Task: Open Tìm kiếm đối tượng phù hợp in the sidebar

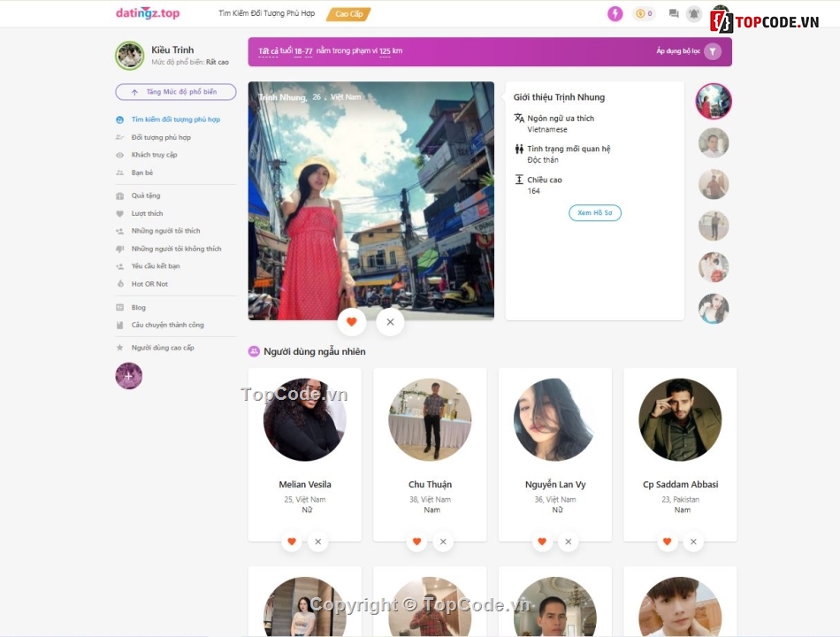Action: tap(176, 119)
